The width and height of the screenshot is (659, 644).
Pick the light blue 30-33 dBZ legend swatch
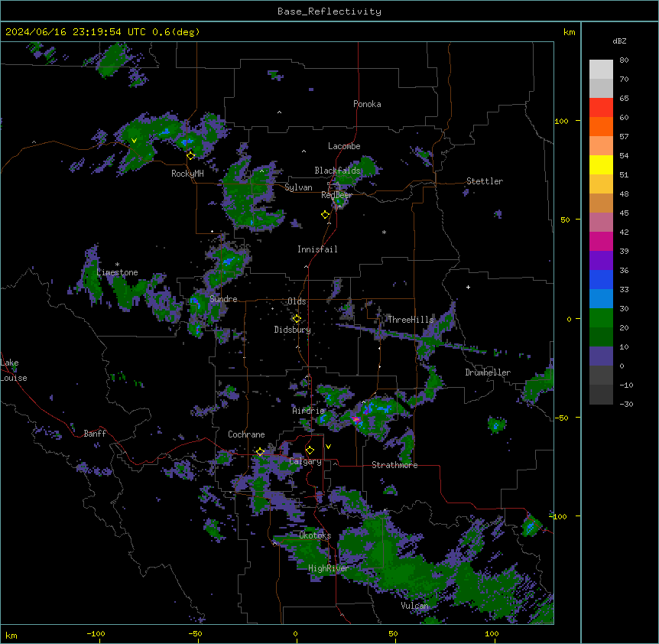(601, 299)
